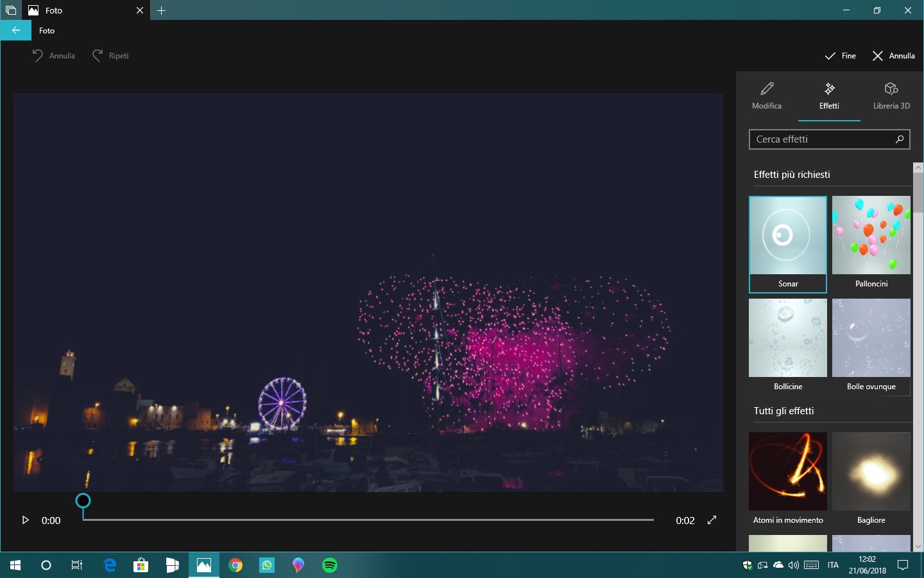Click the white taskbar app icon after Store

tap(173, 565)
